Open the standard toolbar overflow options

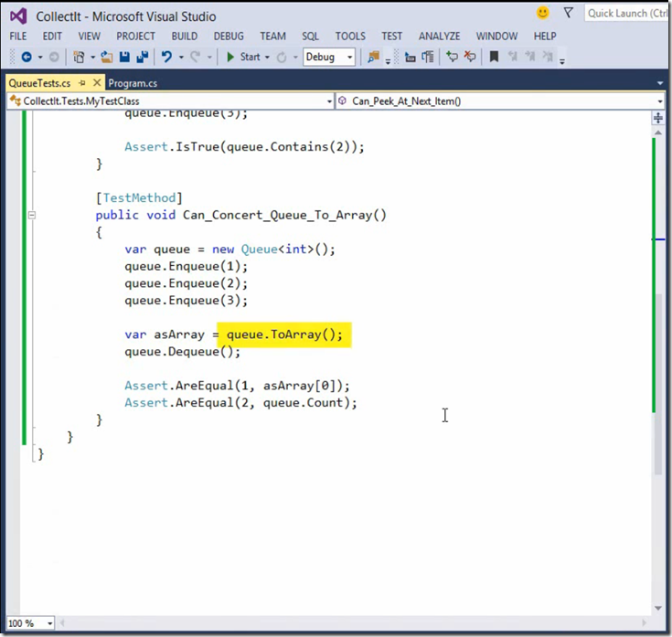coord(388,61)
